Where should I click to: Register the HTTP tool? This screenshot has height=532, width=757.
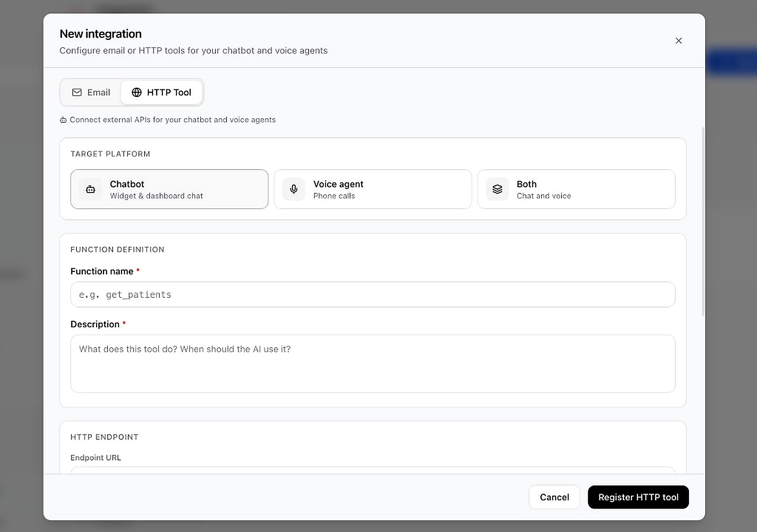coord(638,497)
